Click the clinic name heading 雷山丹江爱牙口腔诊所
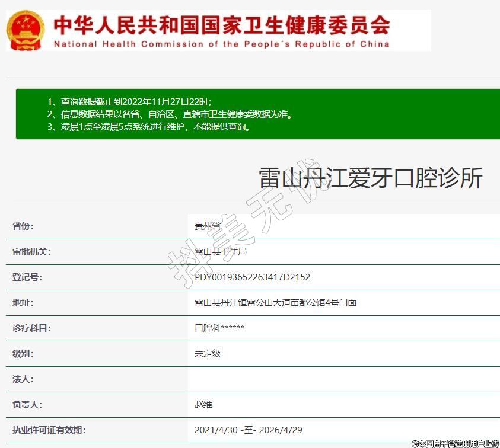Screen dimensions: 500x448 pos(371,178)
